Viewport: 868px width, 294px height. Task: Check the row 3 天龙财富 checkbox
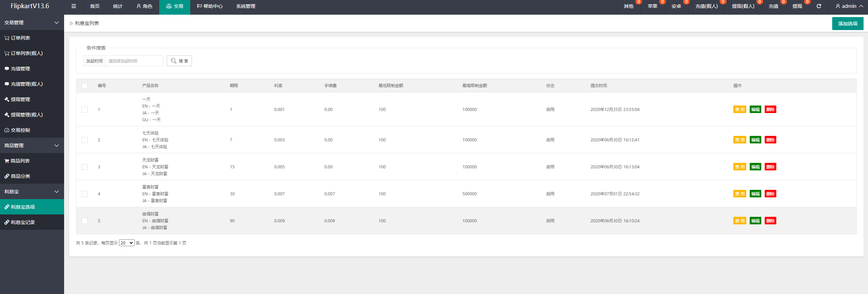pyautogui.click(x=85, y=167)
